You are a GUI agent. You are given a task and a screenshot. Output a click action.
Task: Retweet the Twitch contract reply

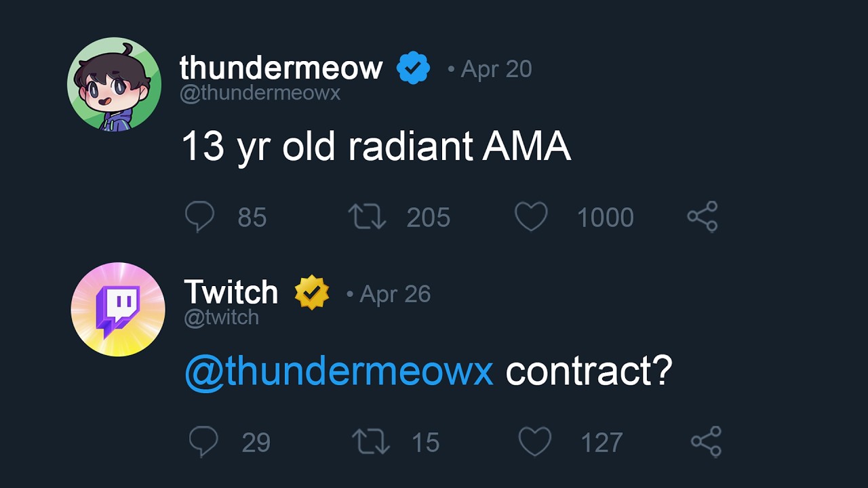pyautogui.click(x=371, y=442)
